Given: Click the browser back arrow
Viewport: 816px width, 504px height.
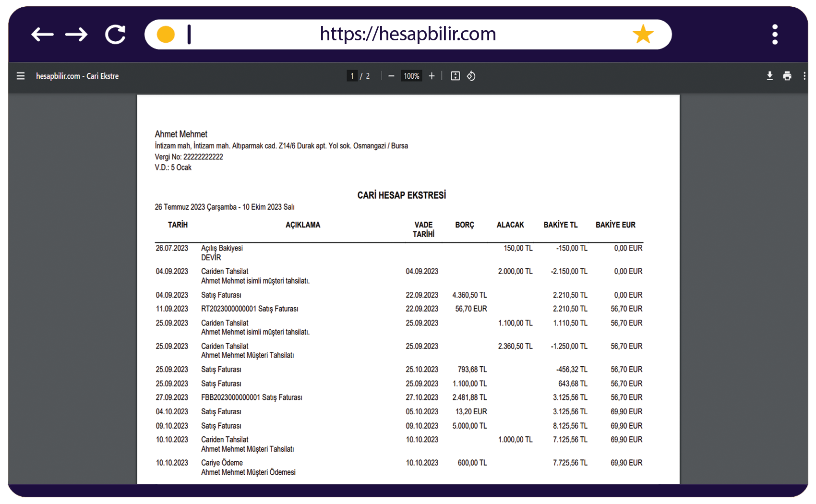Looking at the screenshot, I should pos(42,35).
